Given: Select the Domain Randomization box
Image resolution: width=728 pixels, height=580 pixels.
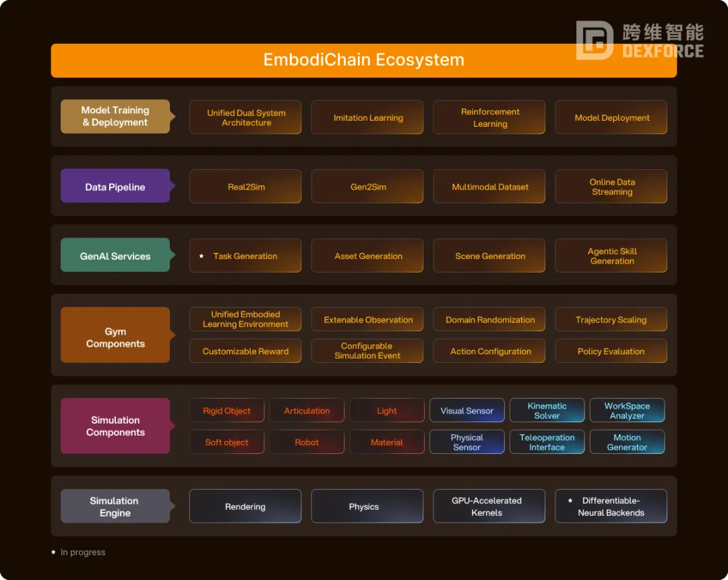Looking at the screenshot, I should [489, 319].
